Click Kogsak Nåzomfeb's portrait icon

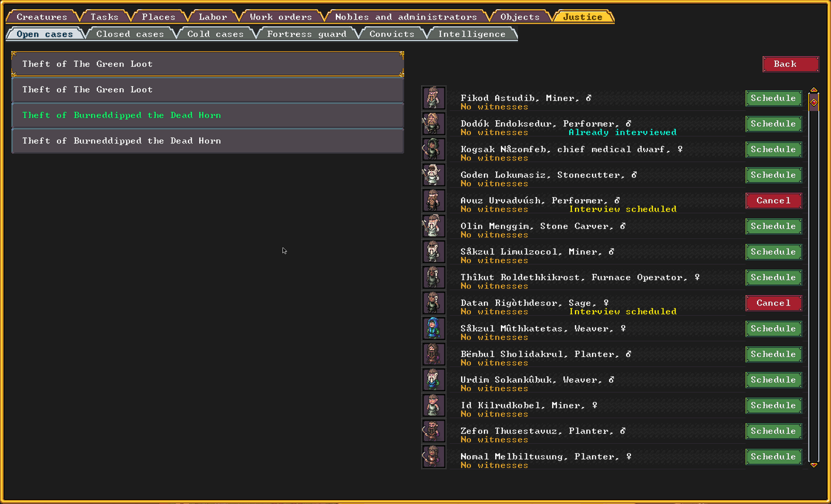433,149
